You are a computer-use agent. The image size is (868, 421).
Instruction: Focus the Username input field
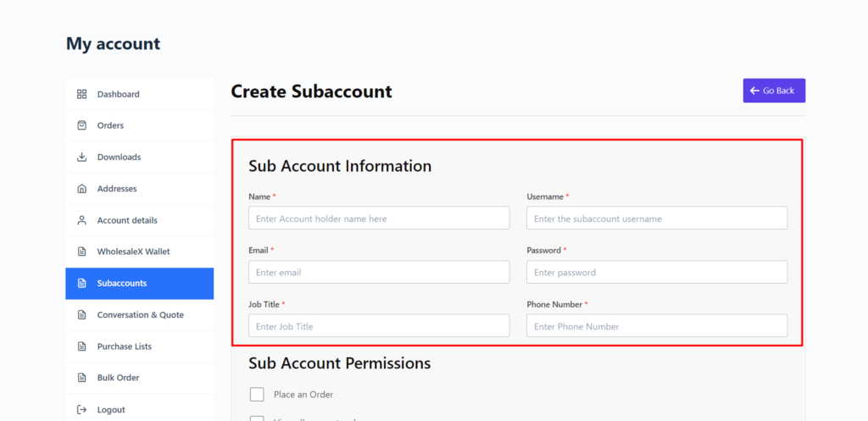657,218
